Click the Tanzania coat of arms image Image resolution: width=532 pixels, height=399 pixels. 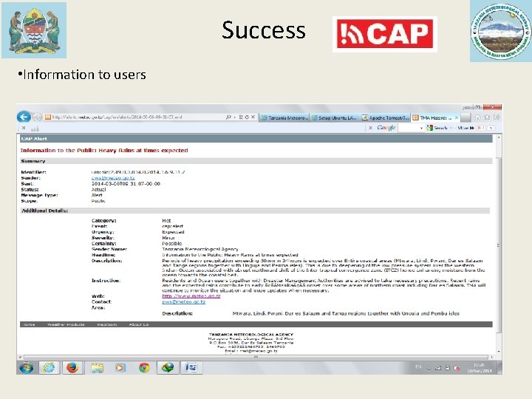coord(34,30)
